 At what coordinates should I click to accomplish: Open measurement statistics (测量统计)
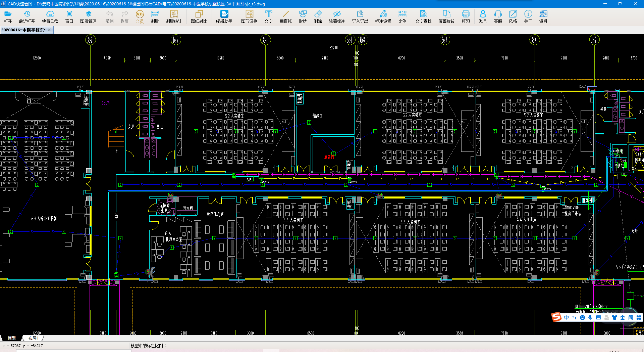[x=174, y=17]
